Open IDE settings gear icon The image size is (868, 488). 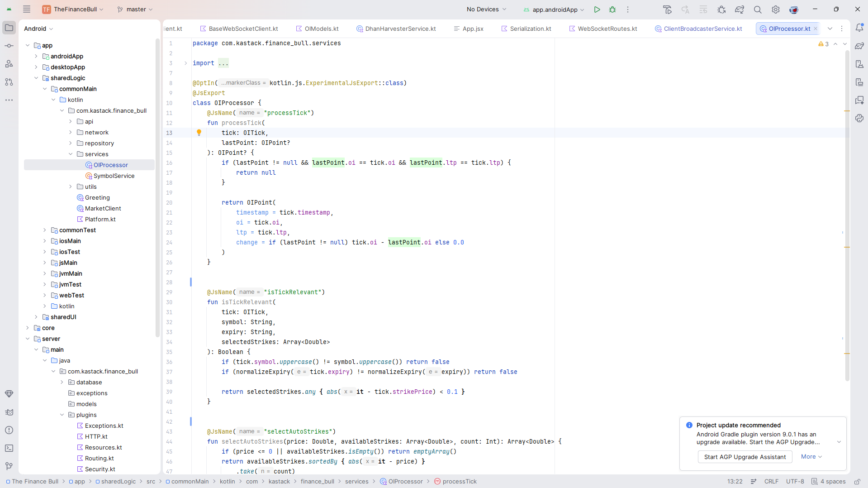776,10
